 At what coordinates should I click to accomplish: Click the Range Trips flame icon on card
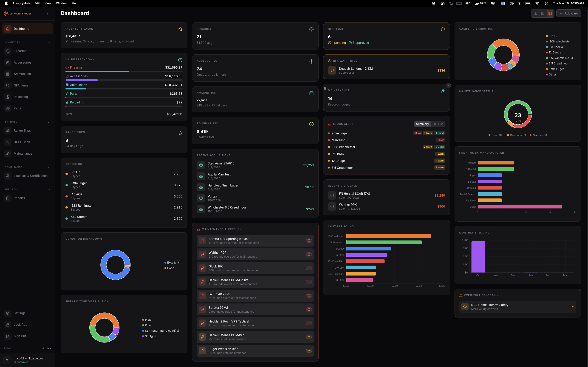[180, 133]
